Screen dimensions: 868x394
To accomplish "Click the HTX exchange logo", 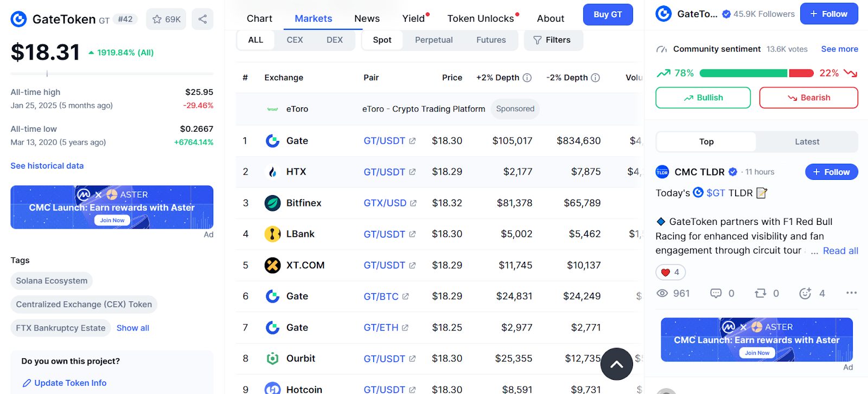I will 272,172.
